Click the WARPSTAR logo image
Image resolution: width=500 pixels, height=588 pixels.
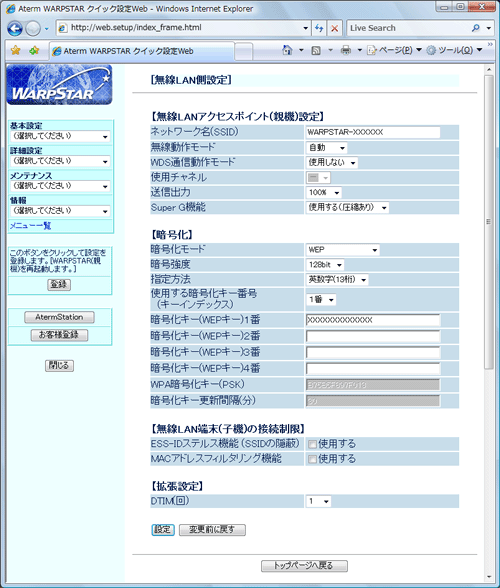click(59, 85)
